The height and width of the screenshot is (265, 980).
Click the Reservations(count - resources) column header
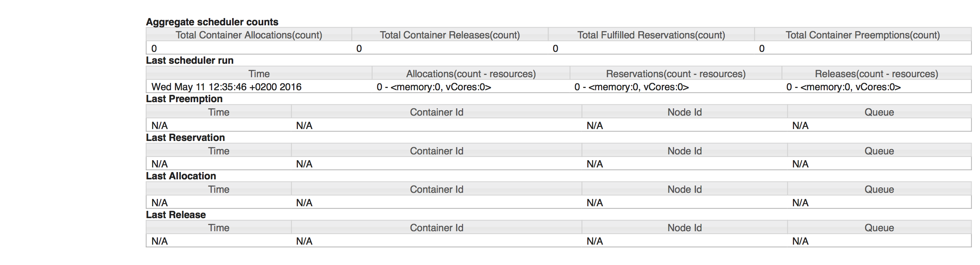coord(676,74)
